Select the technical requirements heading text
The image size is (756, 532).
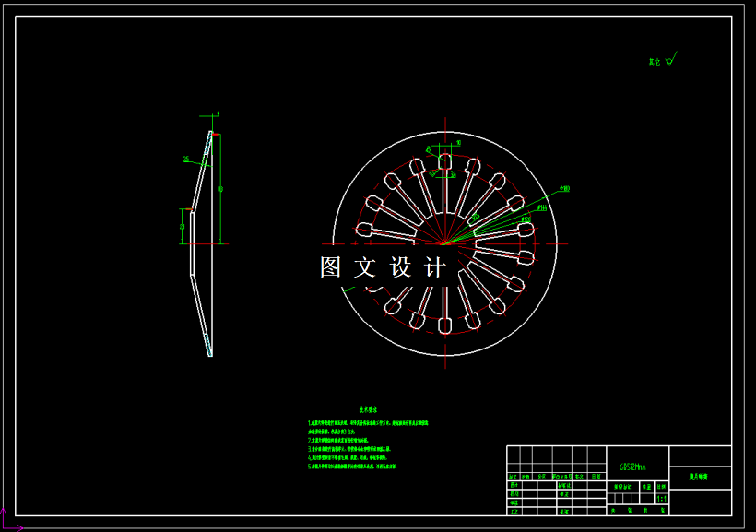368,409
